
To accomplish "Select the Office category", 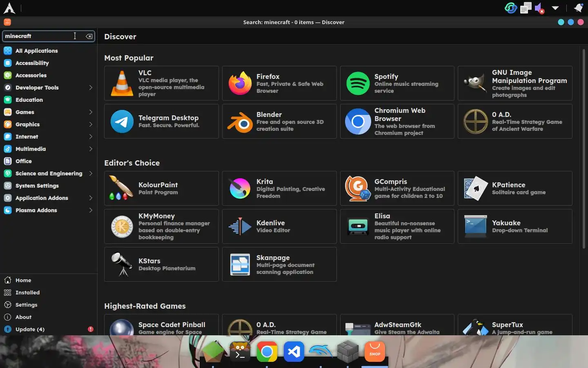I will (49, 161).
